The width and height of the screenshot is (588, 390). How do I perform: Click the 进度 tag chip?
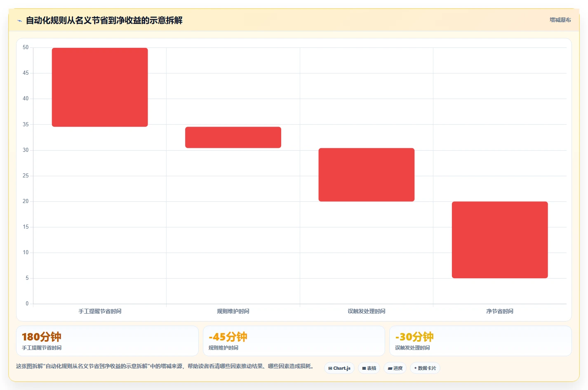(x=395, y=368)
